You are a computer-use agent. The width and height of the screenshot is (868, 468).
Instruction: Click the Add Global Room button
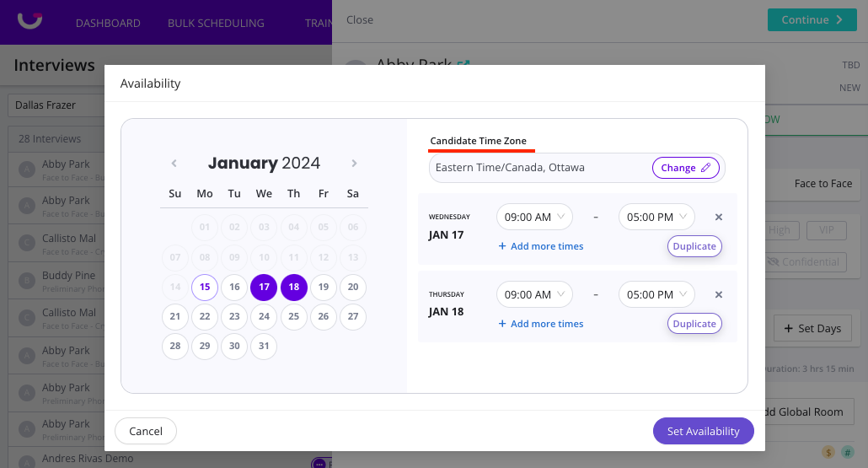tap(808, 412)
